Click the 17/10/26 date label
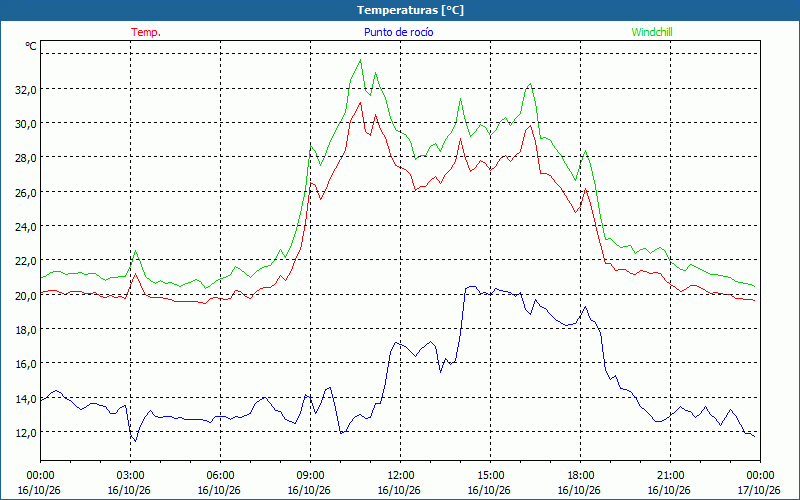Image resolution: width=800 pixels, height=500 pixels. (x=759, y=490)
